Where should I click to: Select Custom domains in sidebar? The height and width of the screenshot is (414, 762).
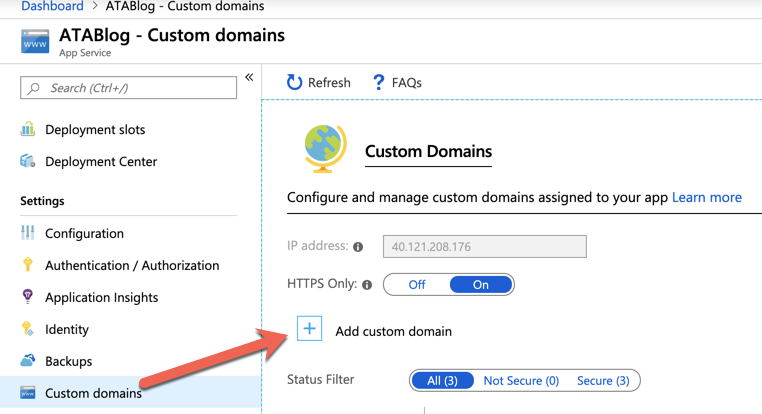pyautogui.click(x=93, y=393)
